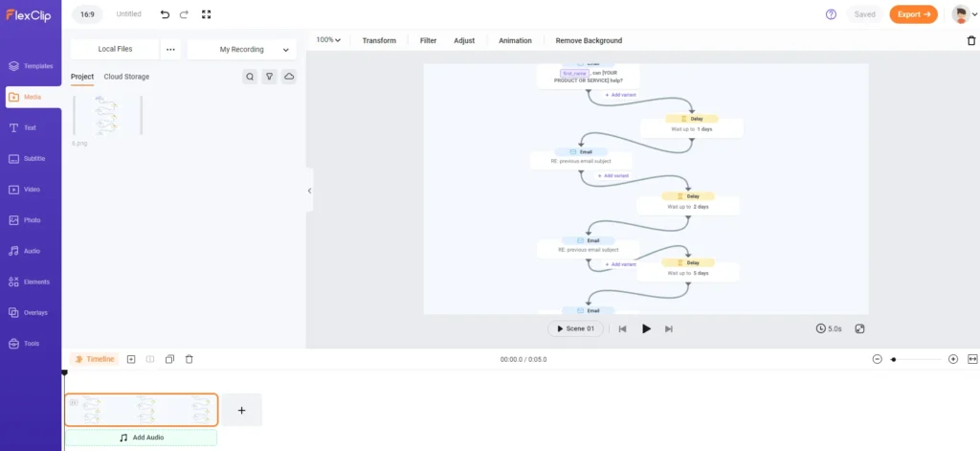
Task: Play Scene 01
Action: tap(575, 328)
